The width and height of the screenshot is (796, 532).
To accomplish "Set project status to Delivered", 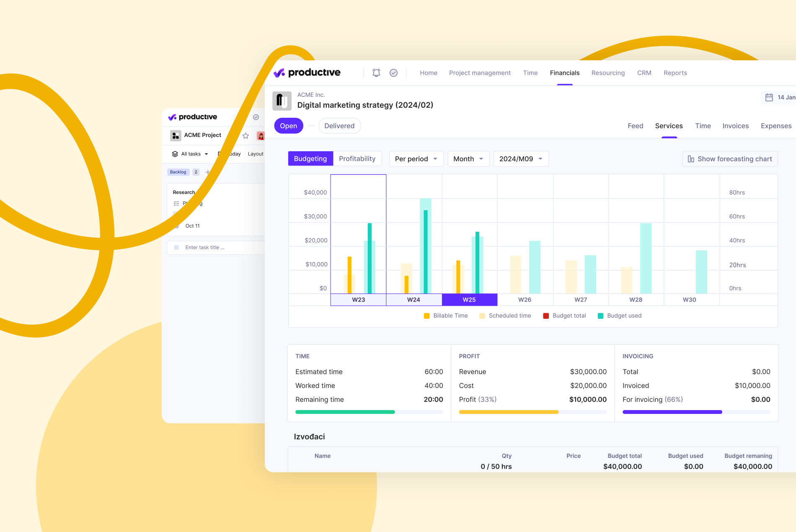I will 339,126.
